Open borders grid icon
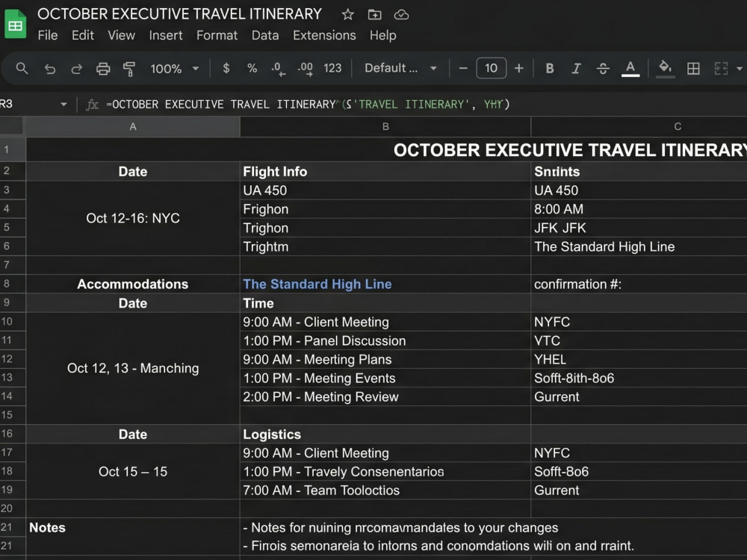 (693, 69)
